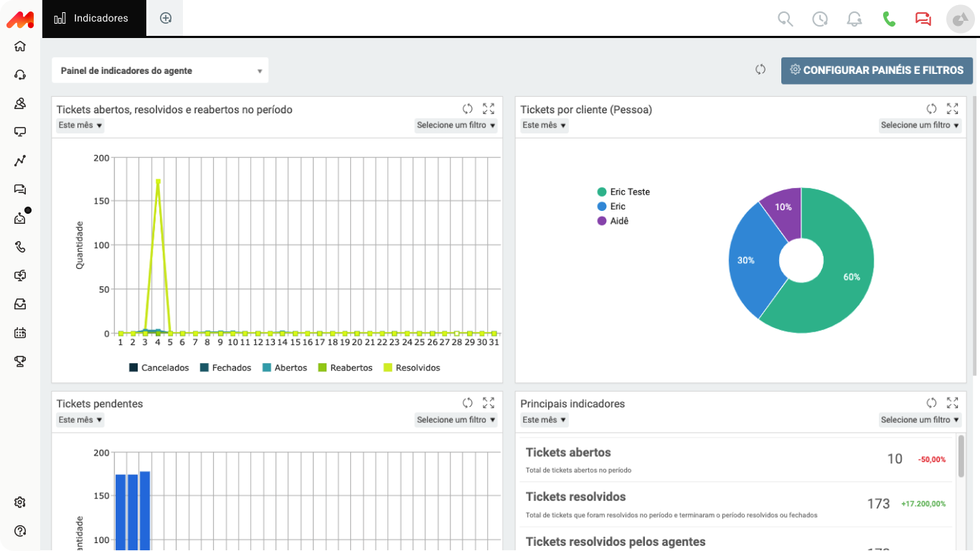Viewport: 980px width, 551px height.
Task: Toggle the Abertos legend series
Action: click(284, 367)
